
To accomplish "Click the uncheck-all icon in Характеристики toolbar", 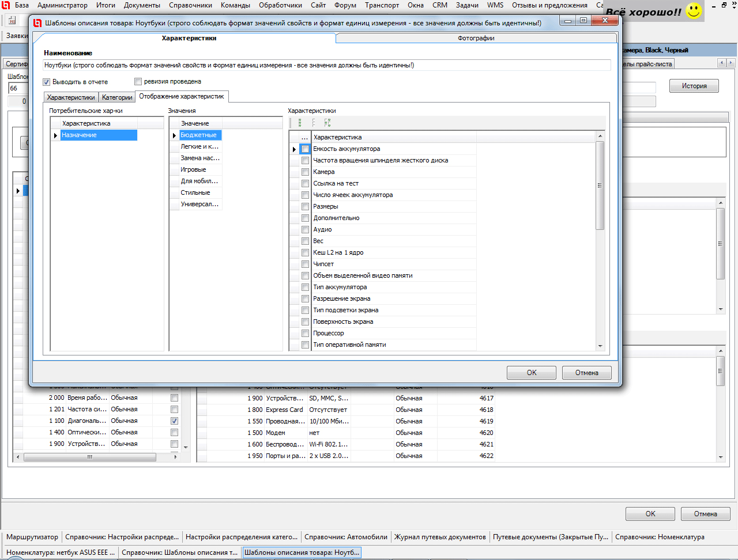I will coord(314,123).
